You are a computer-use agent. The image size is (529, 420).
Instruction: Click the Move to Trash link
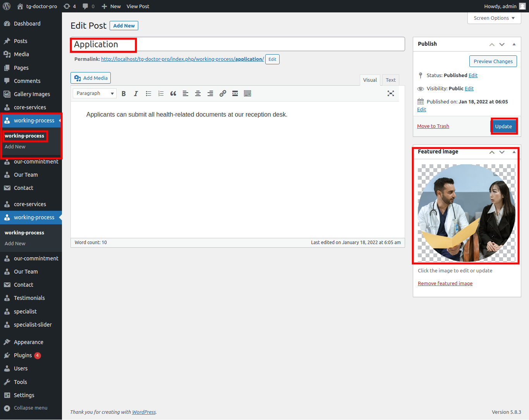pos(433,126)
